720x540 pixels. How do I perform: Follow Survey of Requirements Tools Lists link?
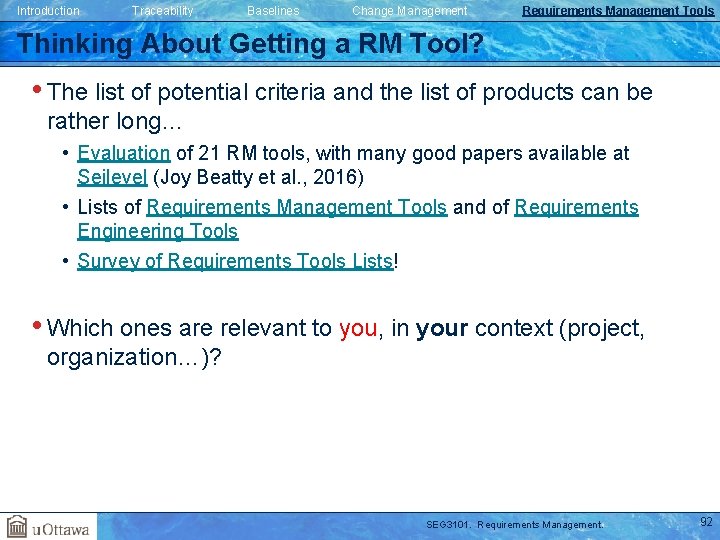tap(235, 261)
